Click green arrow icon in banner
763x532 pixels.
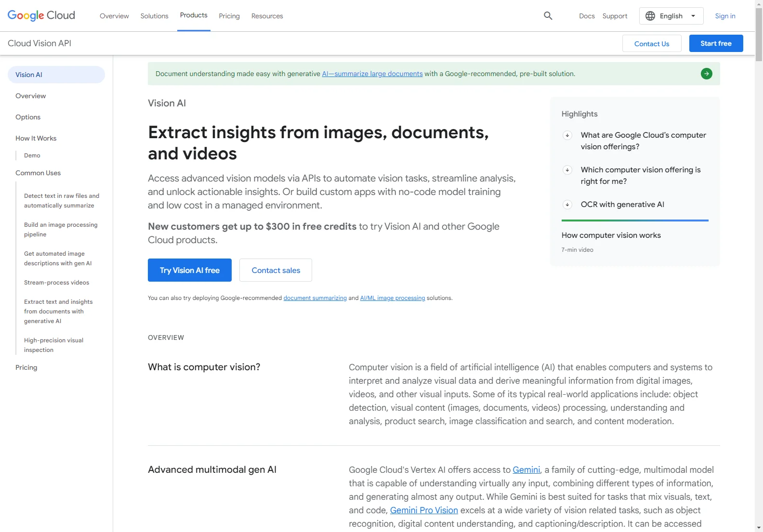point(706,74)
